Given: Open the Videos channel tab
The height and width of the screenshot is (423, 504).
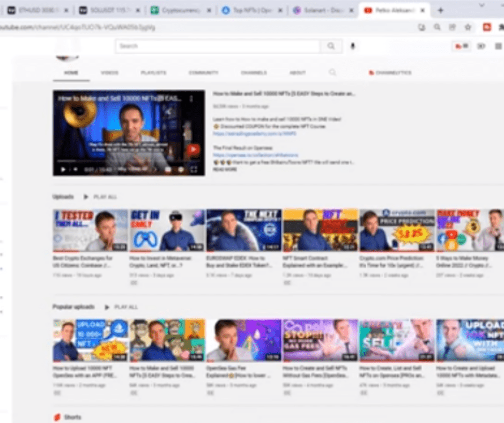Looking at the screenshot, I should coord(109,72).
